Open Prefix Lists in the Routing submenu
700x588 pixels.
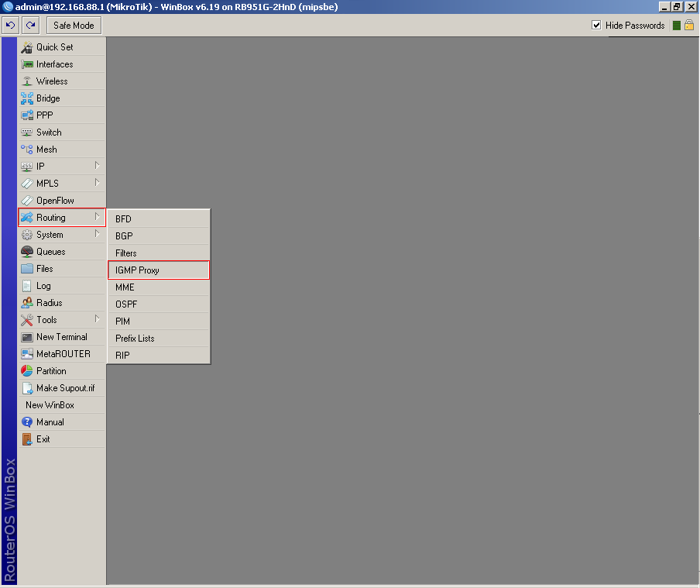[159, 339]
